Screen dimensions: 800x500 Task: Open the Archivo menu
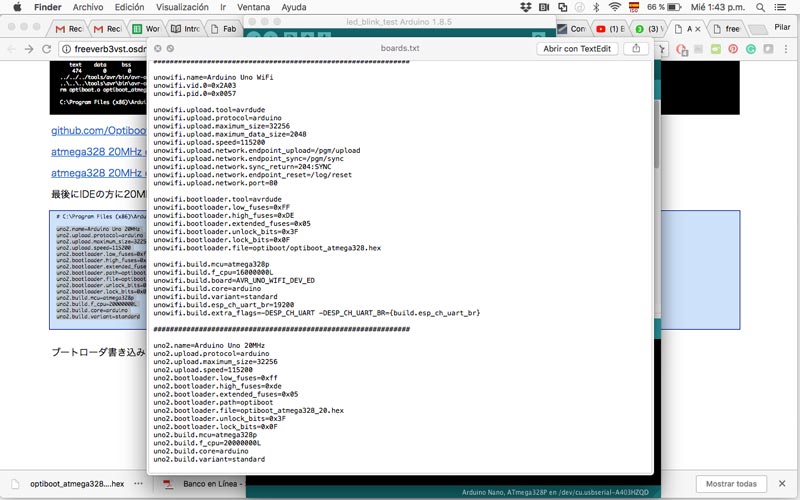click(x=88, y=7)
